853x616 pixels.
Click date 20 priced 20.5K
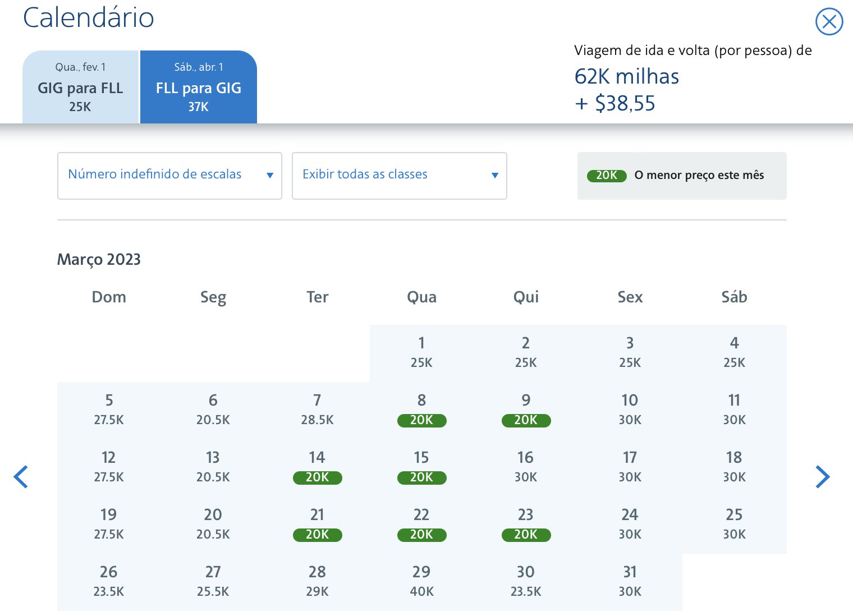(213, 525)
